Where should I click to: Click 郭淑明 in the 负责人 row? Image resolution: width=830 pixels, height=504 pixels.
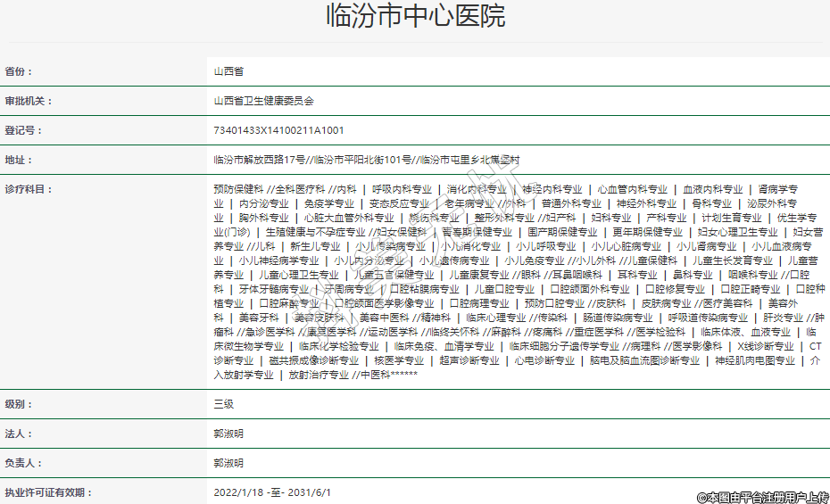coord(228,464)
